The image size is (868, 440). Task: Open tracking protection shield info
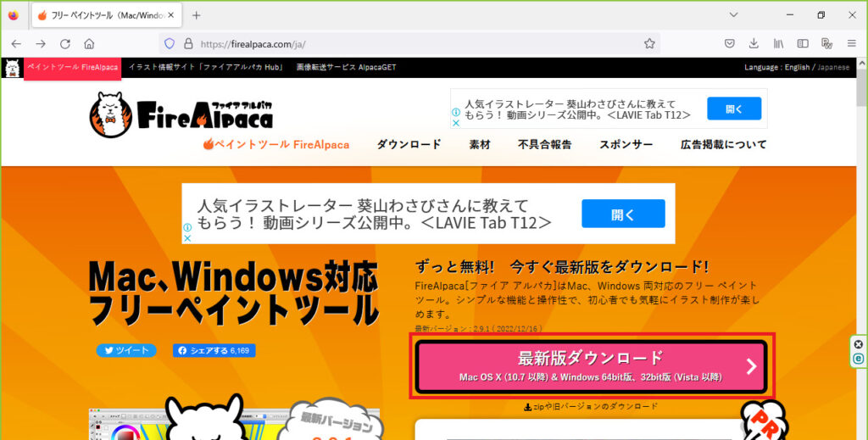point(170,44)
